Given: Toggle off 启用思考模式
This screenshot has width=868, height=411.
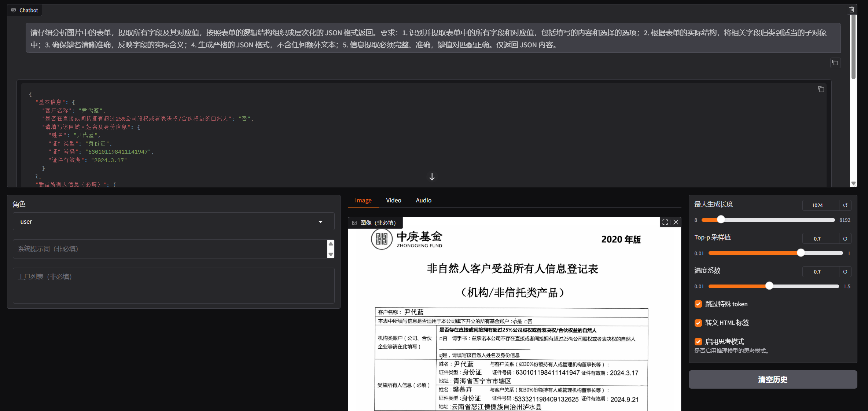Looking at the screenshot, I should [x=698, y=342].
